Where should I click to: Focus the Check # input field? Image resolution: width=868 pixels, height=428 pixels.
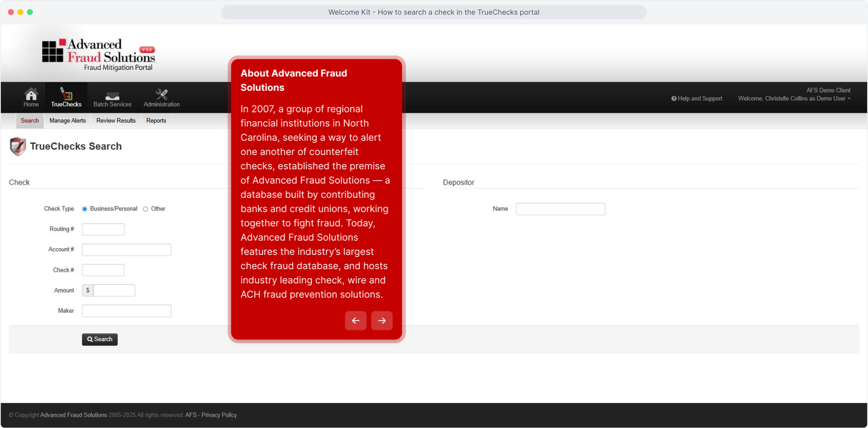(103, 270)
